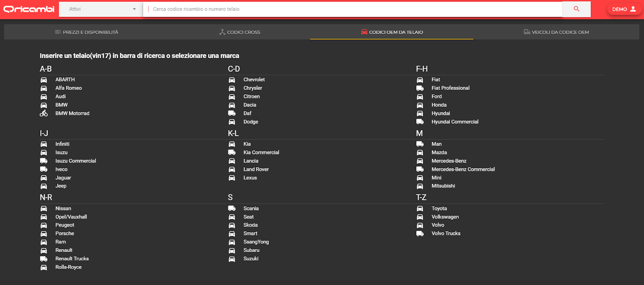
Task: Click the van icon beside Mercedes-Benz Commercial
Action: point(420,169)
